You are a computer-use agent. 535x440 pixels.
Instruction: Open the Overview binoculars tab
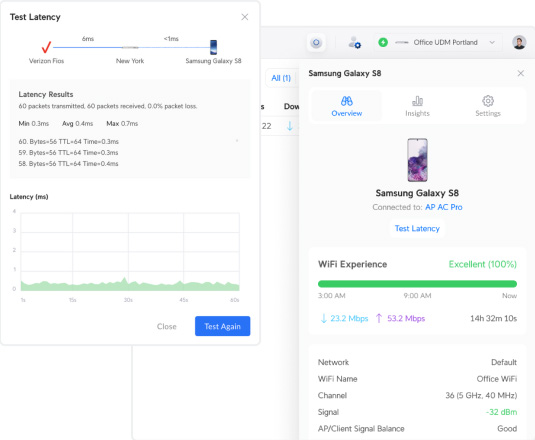coord(347,106)
